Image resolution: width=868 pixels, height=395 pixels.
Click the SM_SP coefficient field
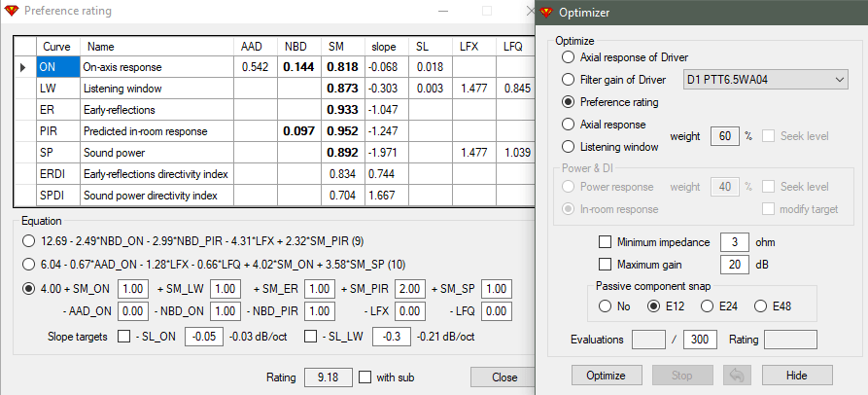click(497, 289)
